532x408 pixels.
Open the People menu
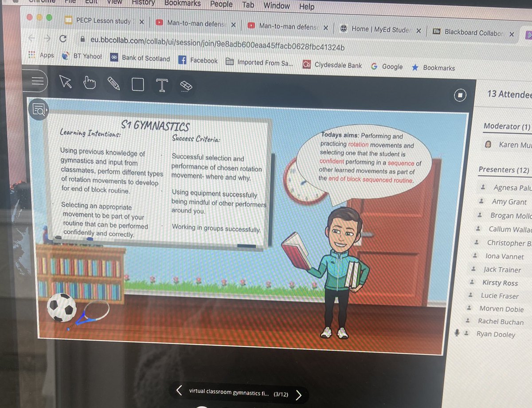tap(221, 4)
